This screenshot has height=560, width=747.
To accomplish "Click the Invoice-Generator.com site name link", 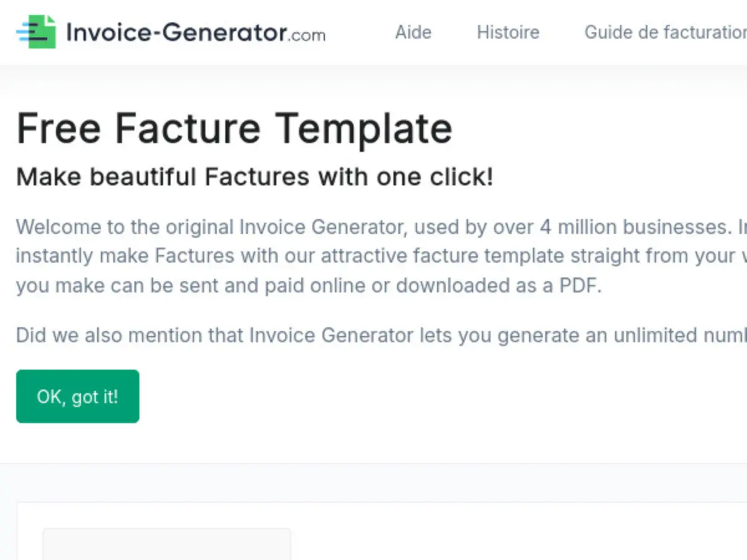I will click(x=194, y=34).
